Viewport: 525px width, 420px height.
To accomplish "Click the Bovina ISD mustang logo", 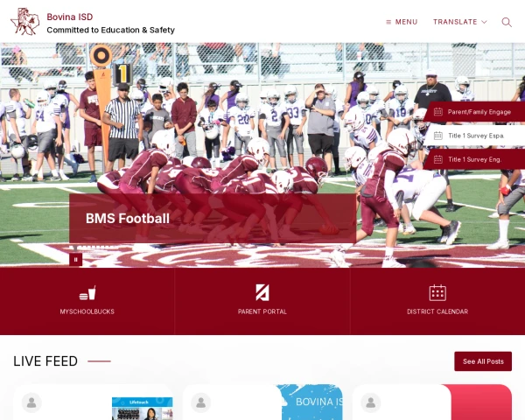I will click(x=24, y=21).
